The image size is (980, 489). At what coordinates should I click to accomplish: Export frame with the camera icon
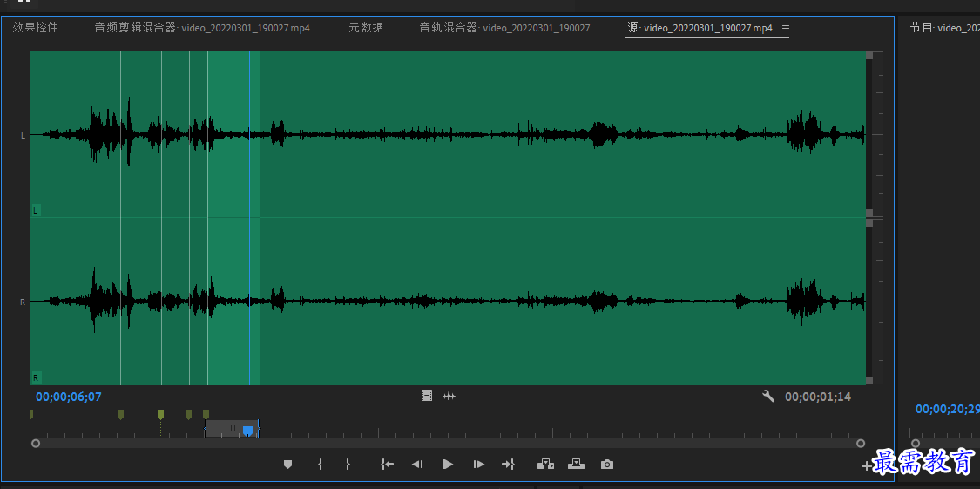pyautogui.click(x=606, y=464)
